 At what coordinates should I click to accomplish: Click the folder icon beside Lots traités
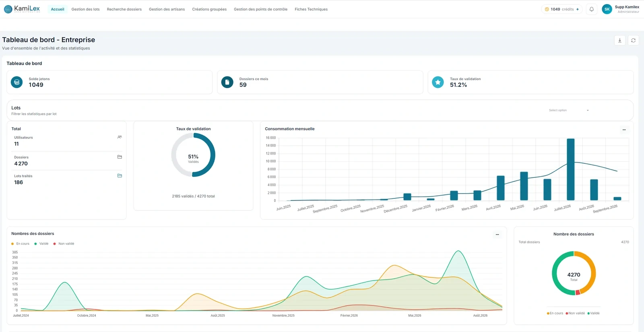click(x=120, y=176)
